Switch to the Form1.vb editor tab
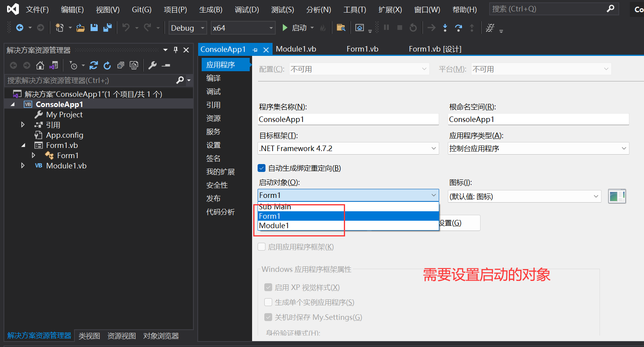This screenshot has width=644, height=347. (362, 49)
